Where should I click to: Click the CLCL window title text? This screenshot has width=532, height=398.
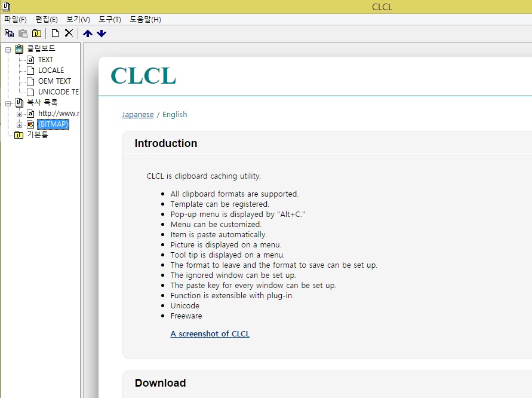click(x=382, y=7)
